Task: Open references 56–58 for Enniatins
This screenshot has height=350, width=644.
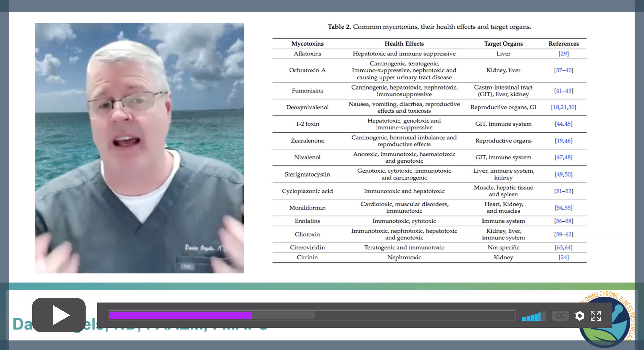Action: (563, 221)
